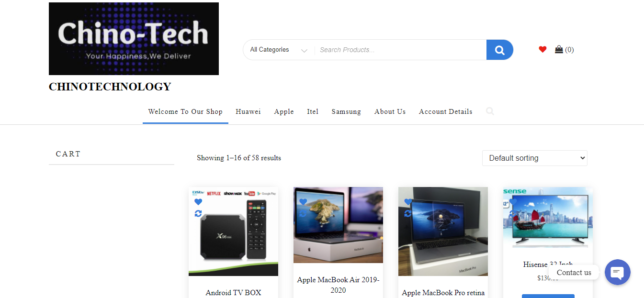The width and height of the screenshot is (644, 298).
Task: Click the CART sidebar heading
Action: (x=68, y=154)
